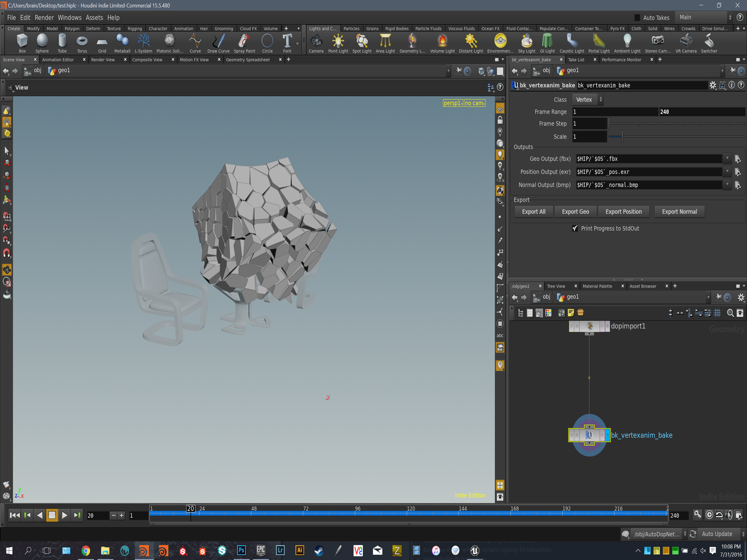
Task: Open the Render menu
Action: coord(44,17)
